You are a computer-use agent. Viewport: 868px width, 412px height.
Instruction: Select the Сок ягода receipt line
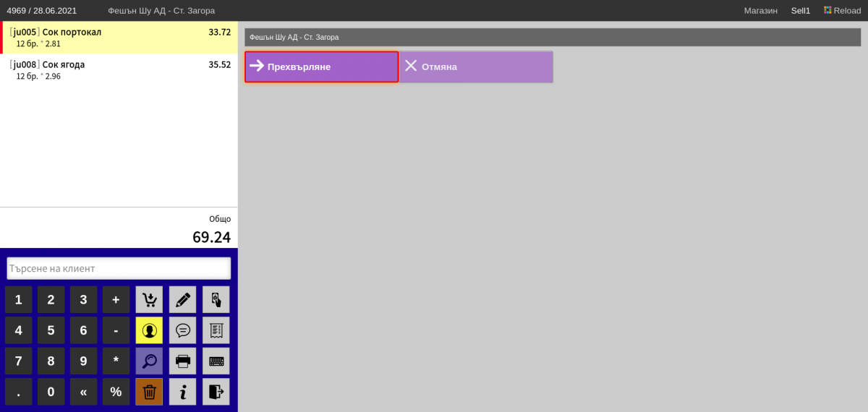tap(119, 70)
